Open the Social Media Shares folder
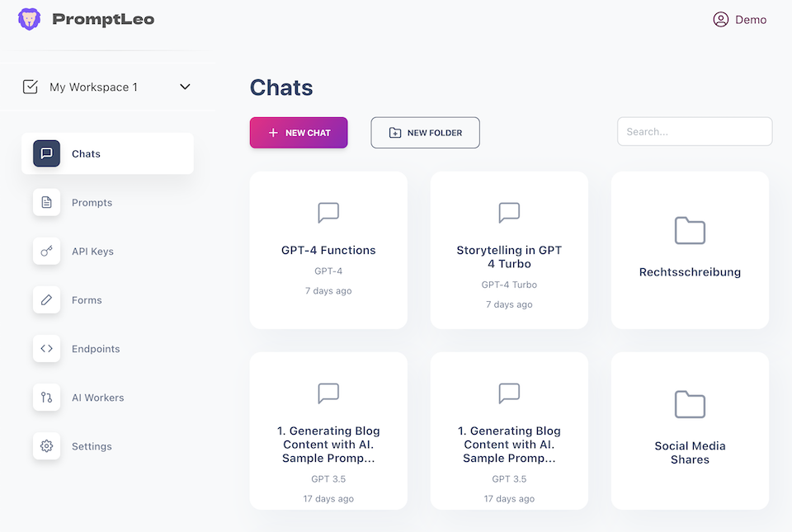 (x=690, y=431)
